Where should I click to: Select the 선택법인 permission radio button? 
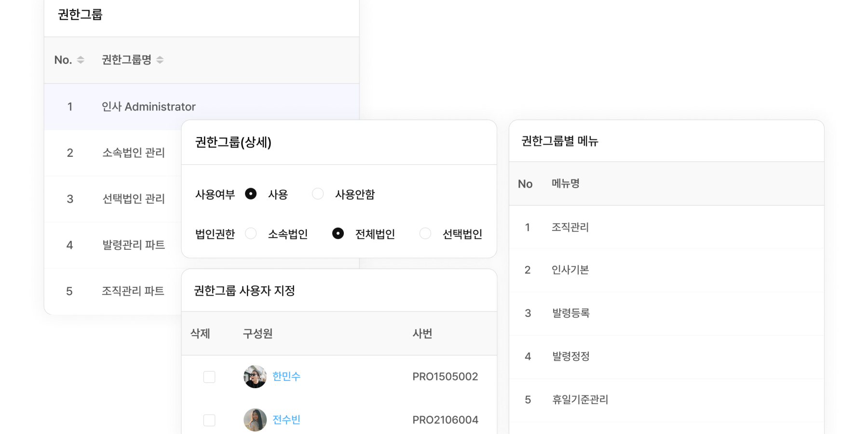(425, 233)
